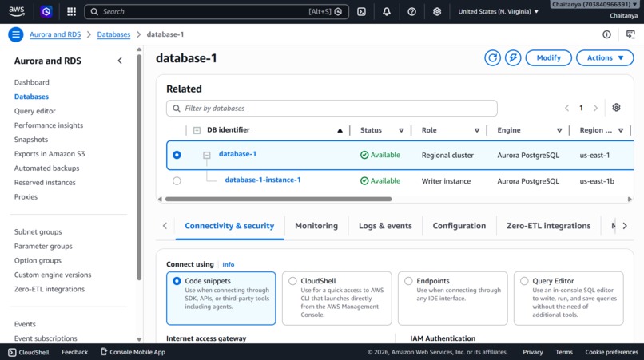Click the Related table horizontal scrollbar
The height and width of the screenshot is (360, 644).
[279, 199]
